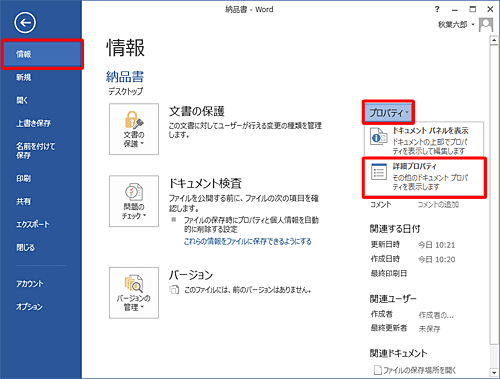The width and height of the screenshot is (500, 379).
Task: Select 名前を付けて保存 in the sidebar
Action: [36, 150]
